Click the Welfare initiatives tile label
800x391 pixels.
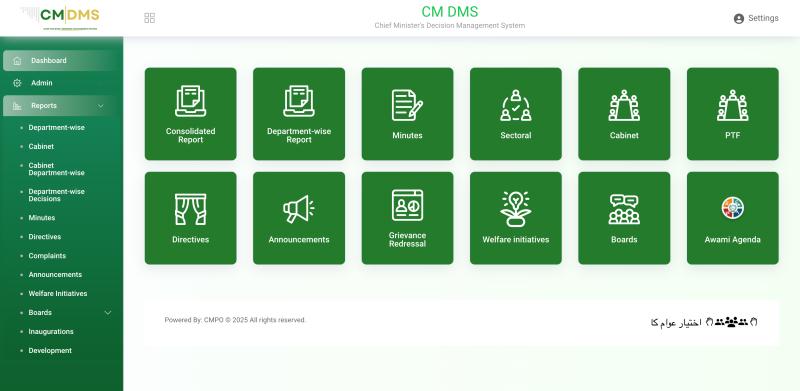click(x=516, y=239)
